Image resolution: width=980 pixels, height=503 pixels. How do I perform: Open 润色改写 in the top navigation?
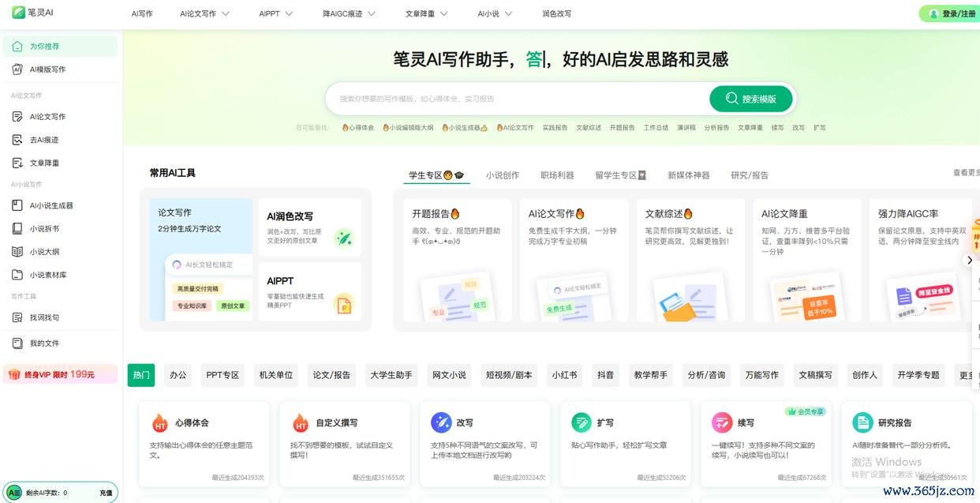click(557, 13)
